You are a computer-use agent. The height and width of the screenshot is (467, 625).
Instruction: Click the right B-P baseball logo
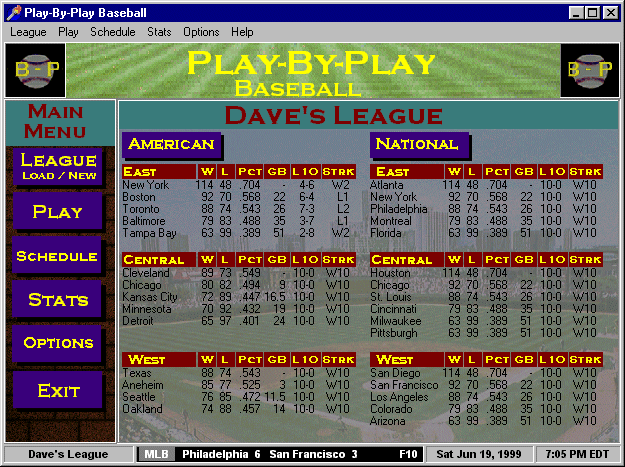[x=590, y=70]
